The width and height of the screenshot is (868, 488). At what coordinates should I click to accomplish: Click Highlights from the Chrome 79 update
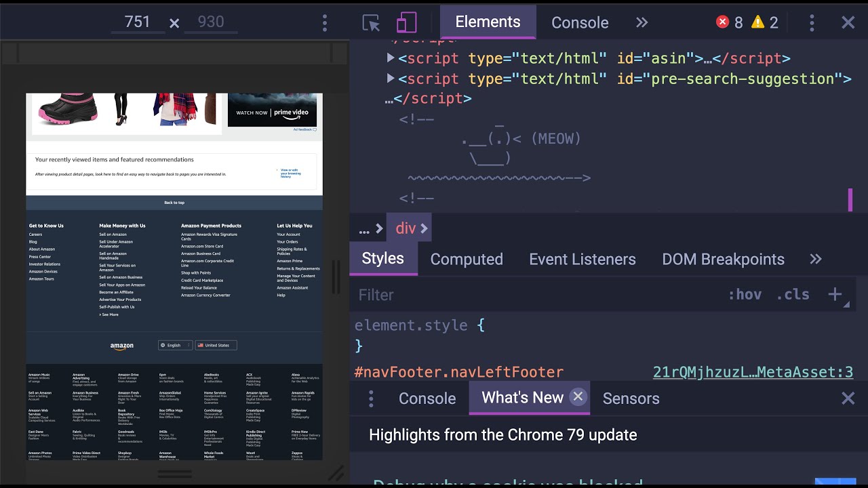pyautogui.click(x=502, y=434)
